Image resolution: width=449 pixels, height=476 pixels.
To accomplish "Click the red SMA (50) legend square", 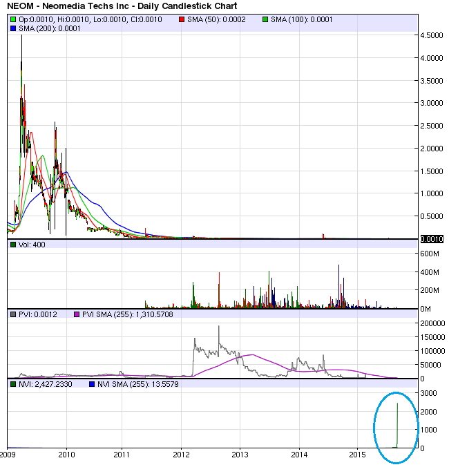I will (x=182, y=19).
